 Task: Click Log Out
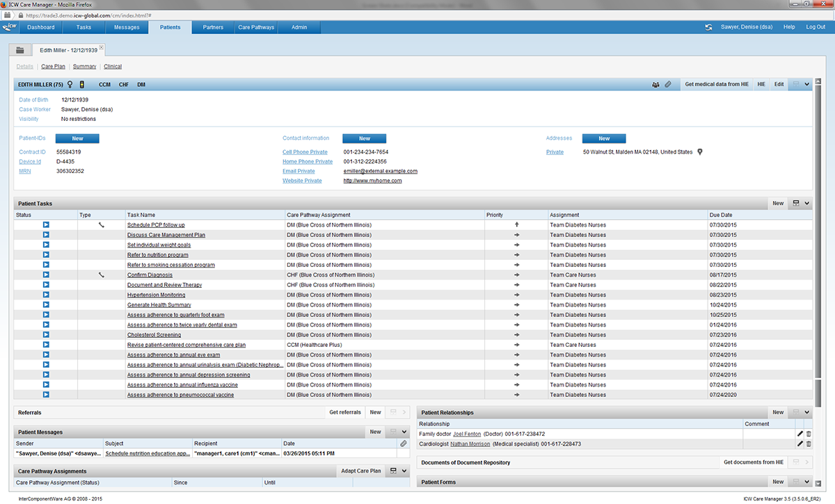(x=816, y=27)
